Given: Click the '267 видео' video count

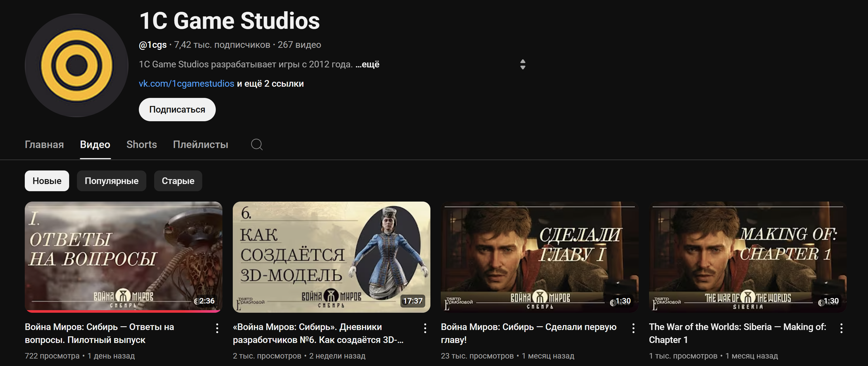Looking at the screenshot, I should coord(299,45).
